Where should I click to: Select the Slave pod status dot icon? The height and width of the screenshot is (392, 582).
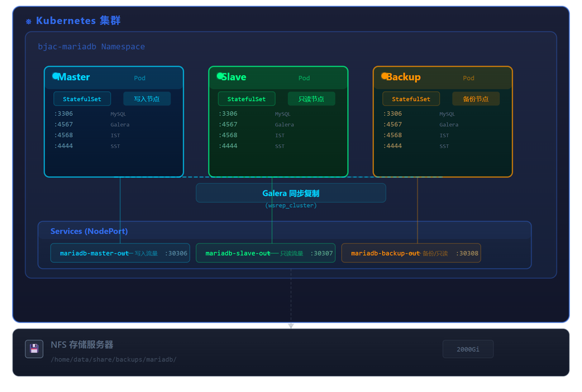point(220,77)
